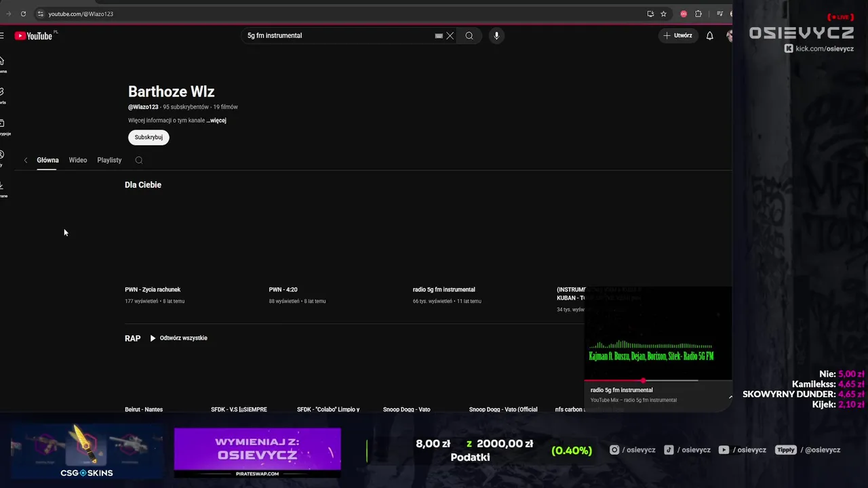Click in the 5g fm instrumental search field

click(x=339, y=36)
